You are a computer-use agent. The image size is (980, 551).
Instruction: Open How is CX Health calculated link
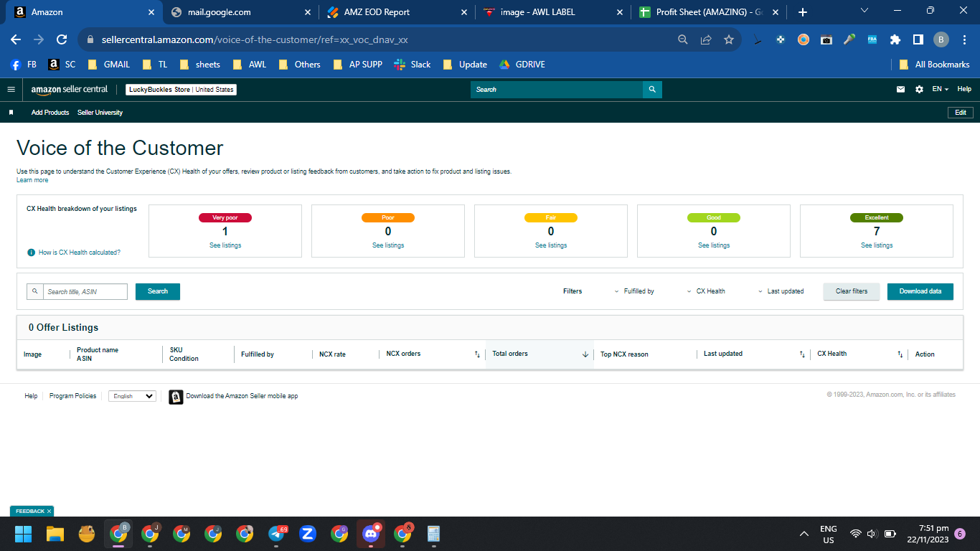pos(80,253)
